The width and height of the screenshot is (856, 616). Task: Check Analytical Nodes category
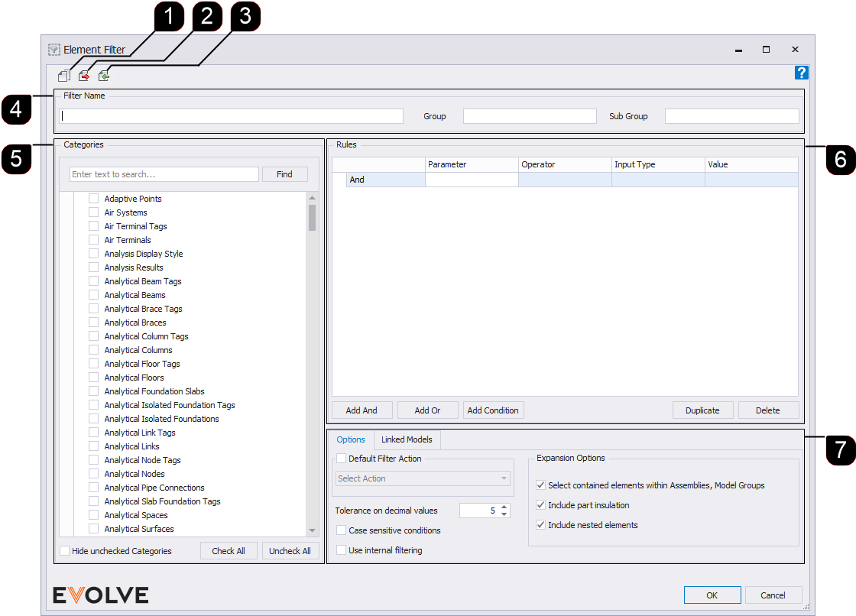point(94,474)
